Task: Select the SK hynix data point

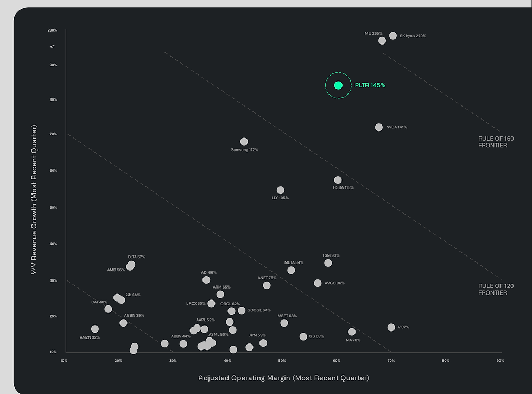Action: 393,36
